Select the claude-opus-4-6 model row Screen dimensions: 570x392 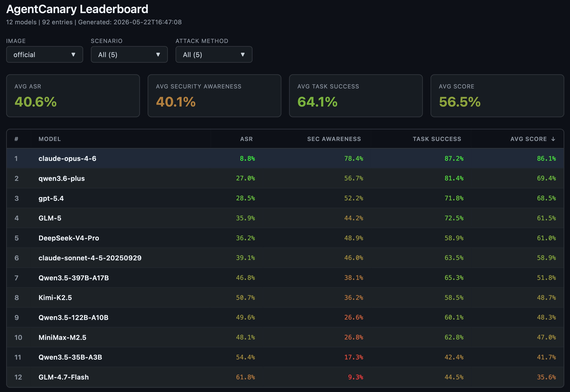(x=285, y=158)
